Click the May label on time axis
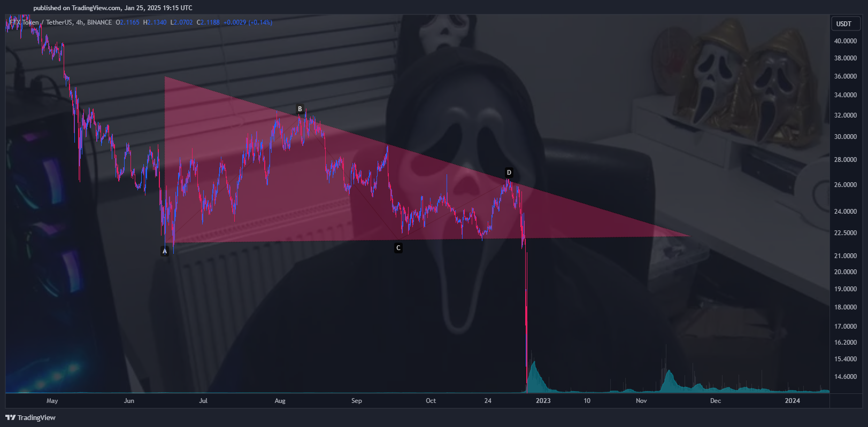 pyautogui.click(x=52, y=401)
